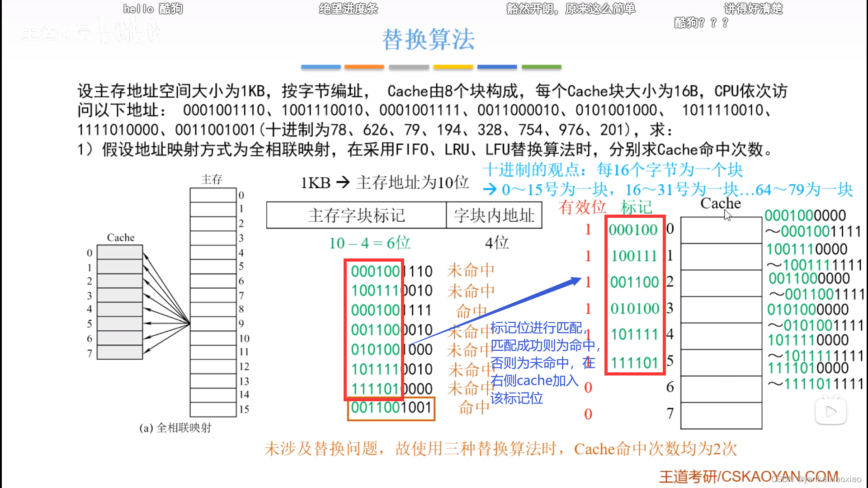This screenshot has width=868, height=488.
Task: Click tag value 100111 in the Cache table
Action: point(634,256)
